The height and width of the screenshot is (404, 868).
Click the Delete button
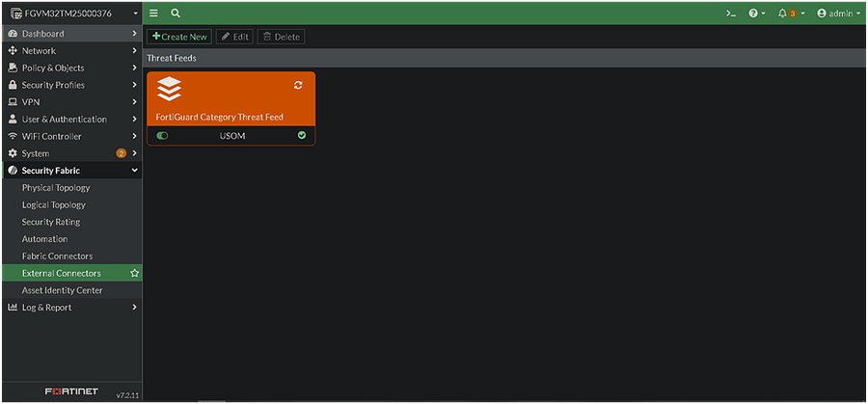[x=282, y=37]
